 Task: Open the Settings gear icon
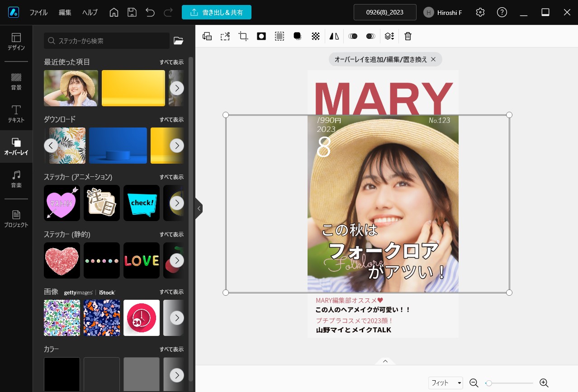pos(480,12)
